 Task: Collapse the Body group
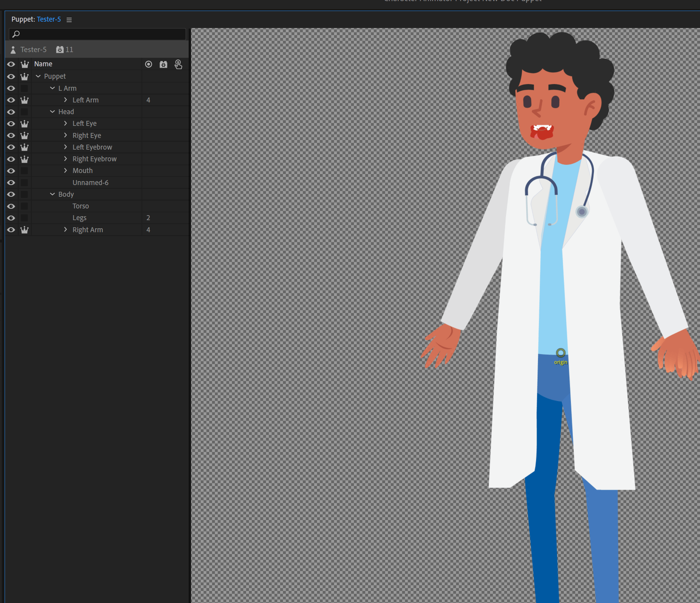pyautogui.click(x=52, y=194)
